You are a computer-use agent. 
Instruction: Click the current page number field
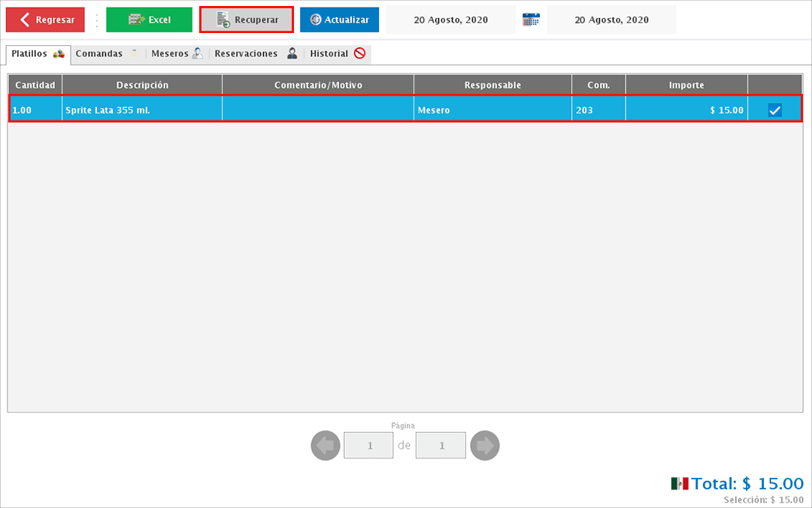368,446
